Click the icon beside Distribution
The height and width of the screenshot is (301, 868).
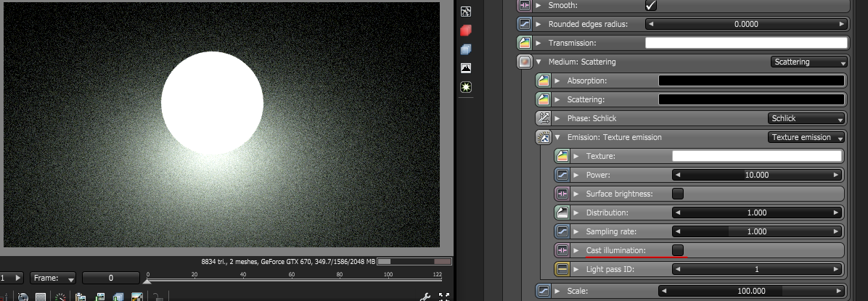[562, 213]
